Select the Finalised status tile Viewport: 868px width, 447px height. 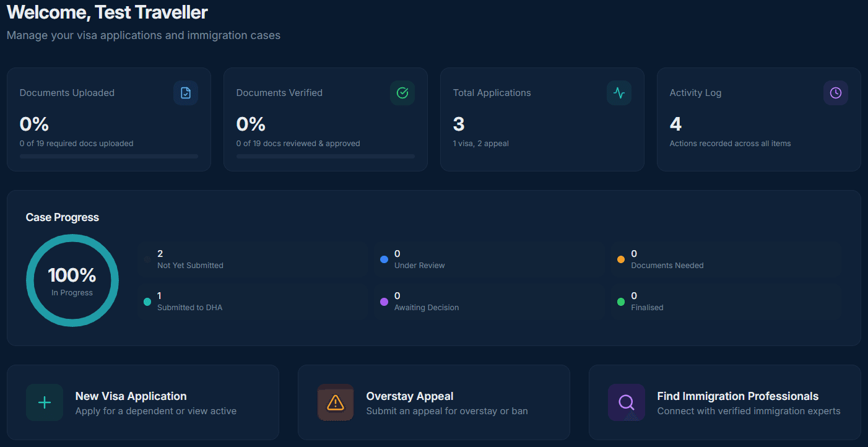point(726,302)
